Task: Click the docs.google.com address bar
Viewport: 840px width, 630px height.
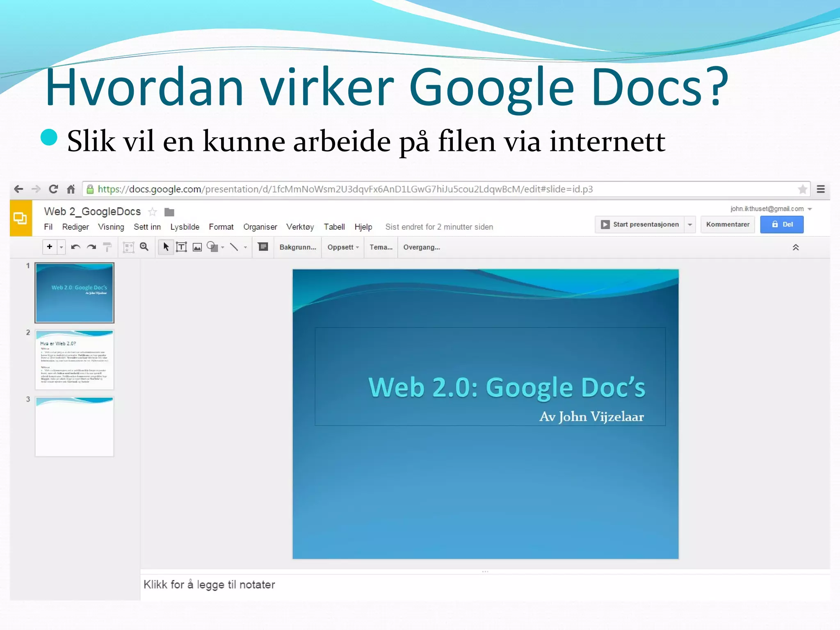Action: [446, 189]
